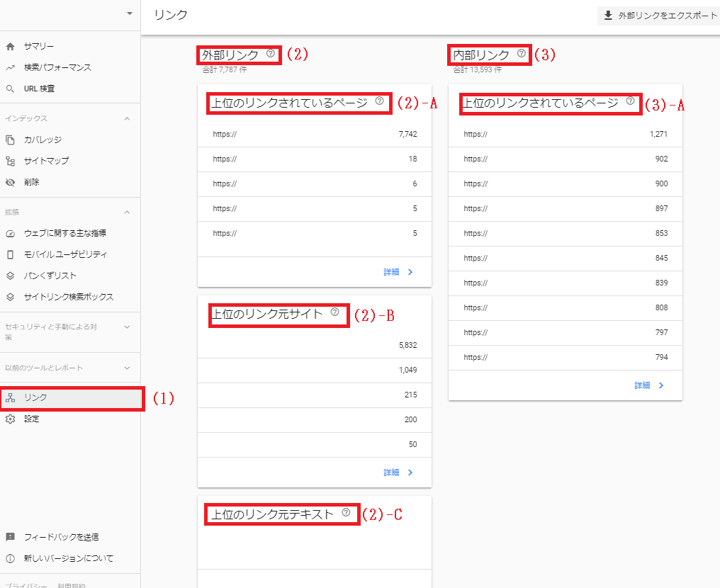Click the サマリー home icon
The image size is (720, 588).
pyautogui.click(x=10, y=47)
